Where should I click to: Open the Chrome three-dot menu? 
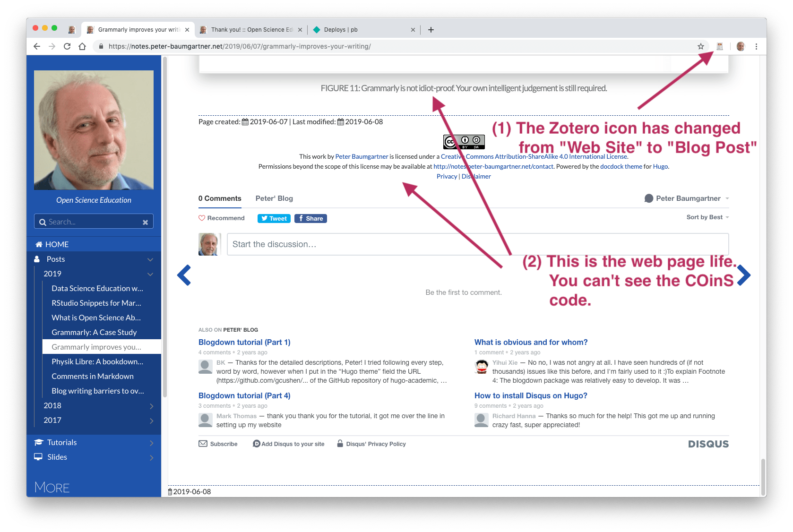756,46
